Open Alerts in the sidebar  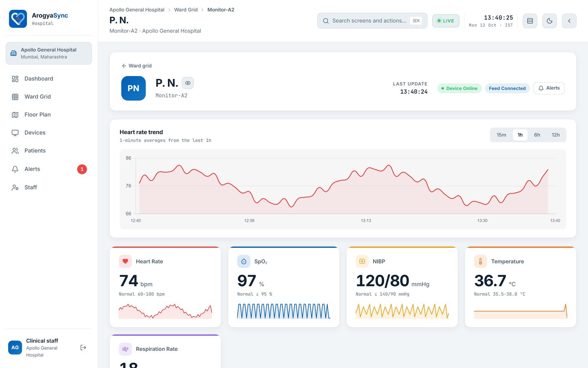49,169
